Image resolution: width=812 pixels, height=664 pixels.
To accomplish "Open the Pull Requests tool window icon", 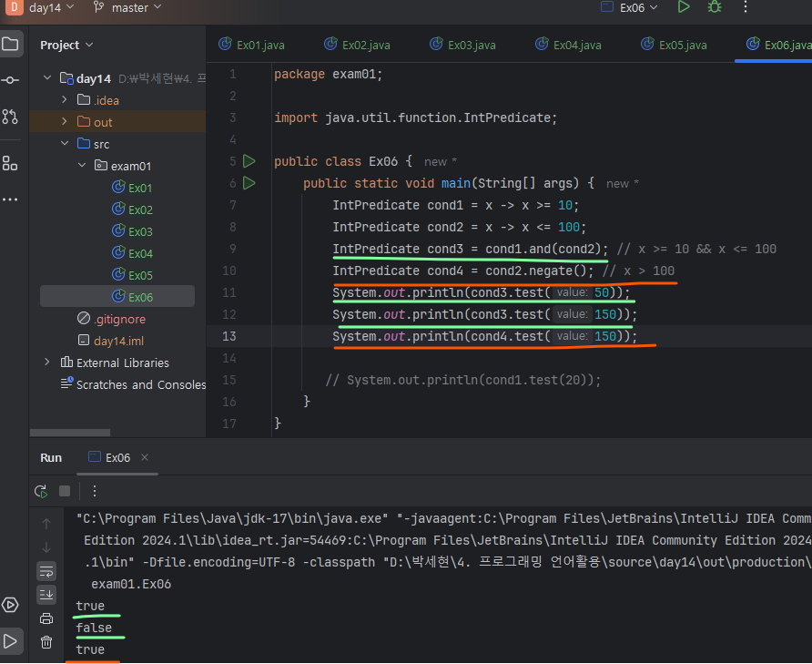I will click(10, 117).
